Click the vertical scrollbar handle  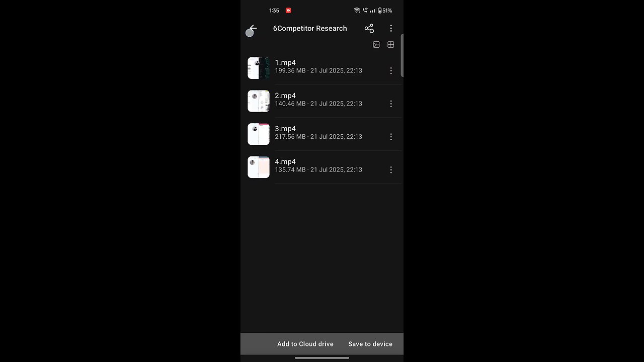(x=402, y=55)
